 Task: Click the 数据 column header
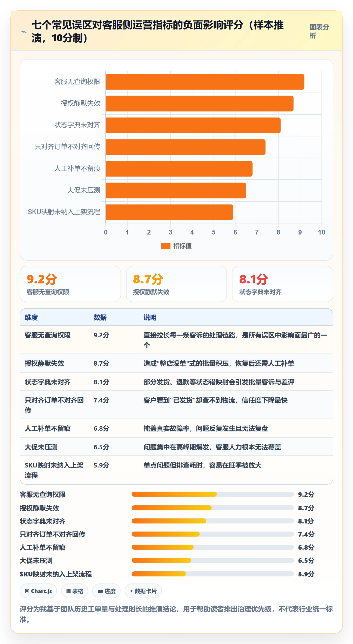100,317
